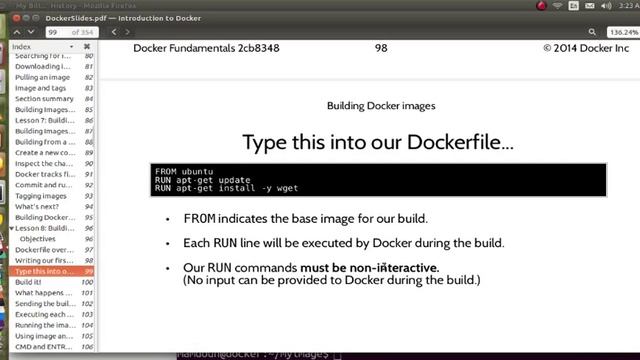Open 'Objectives' index entry
Screen dimensions: 640x360
coord(53,239)
